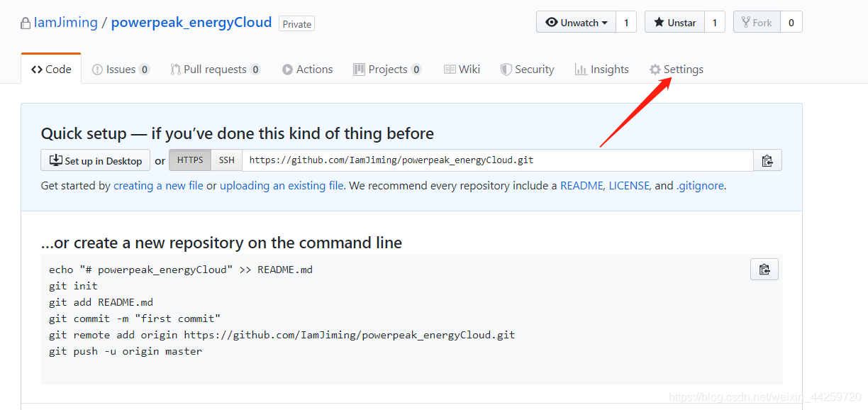Open the IamJiming profile link
The height and width of the screenshot is (410, 868).
point(65,23)
